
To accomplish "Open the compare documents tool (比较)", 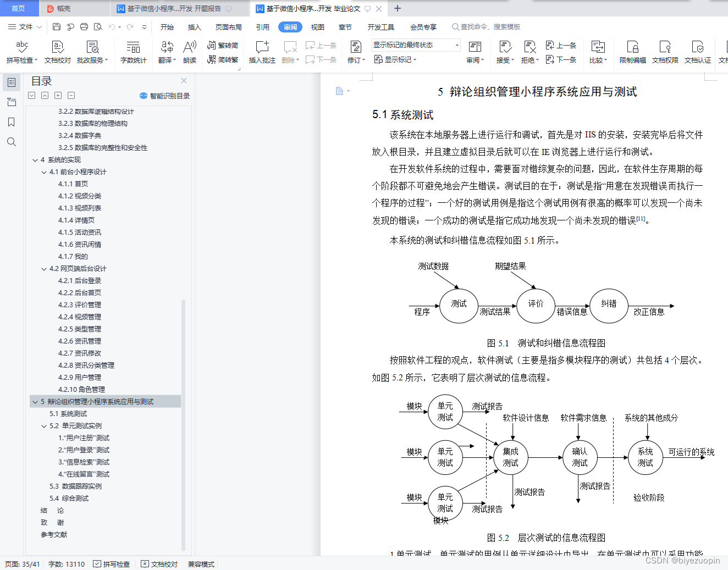I will [598, 52].
